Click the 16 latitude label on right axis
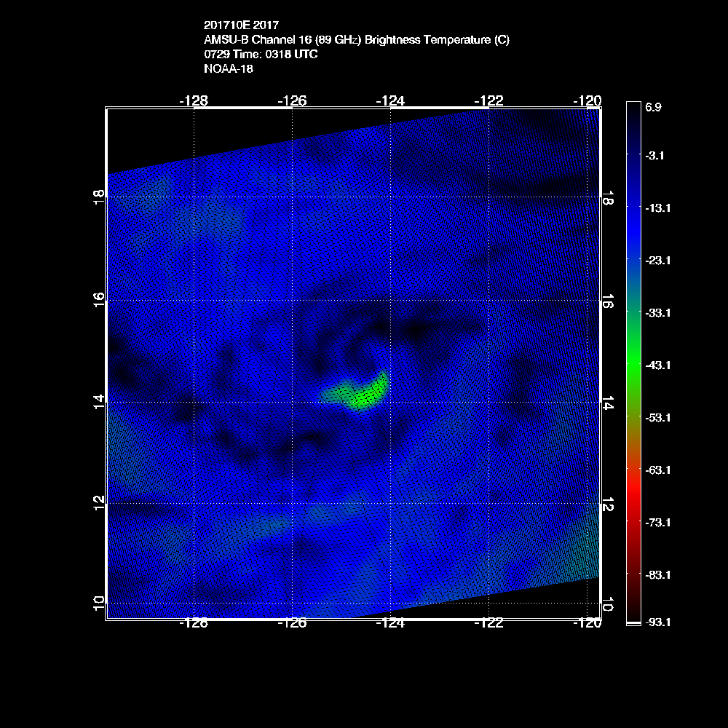The height and width of the screenshot is (728, 728). coord(608,301)
